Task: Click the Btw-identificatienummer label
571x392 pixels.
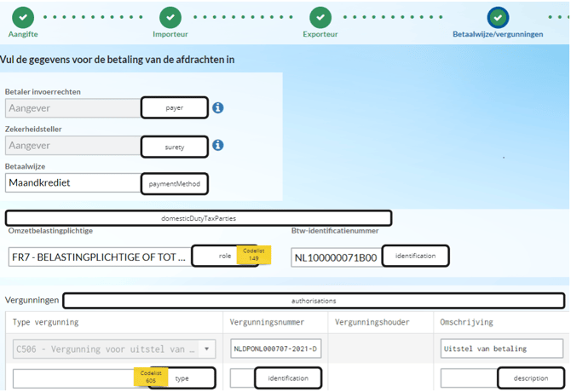Action: pyautogui.click(x=335, y=231)
